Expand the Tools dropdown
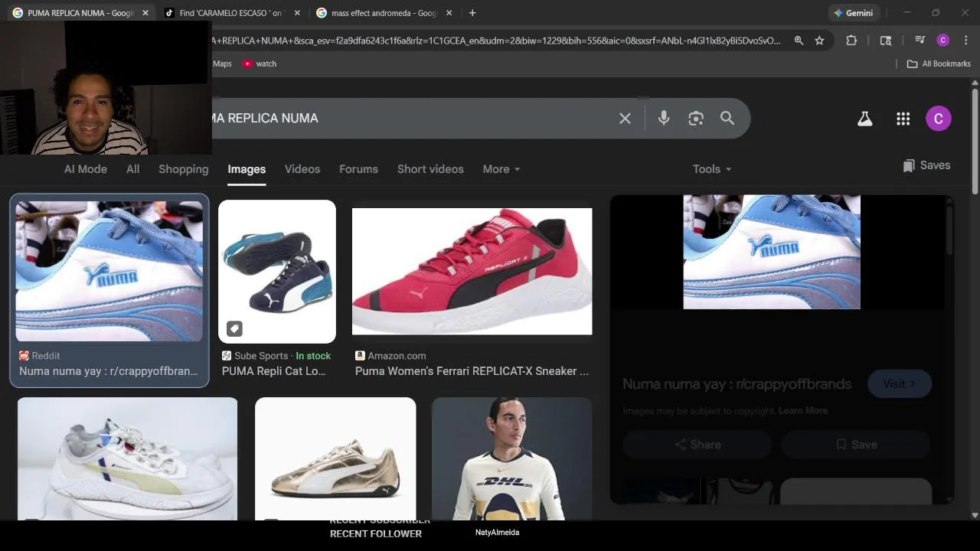Image resolution: width=980 pixels, height=551 pixels. tap(712, 169)
